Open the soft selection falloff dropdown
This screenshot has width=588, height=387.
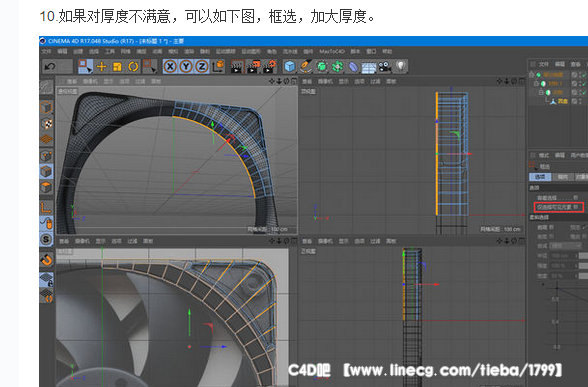coord(565,246)
